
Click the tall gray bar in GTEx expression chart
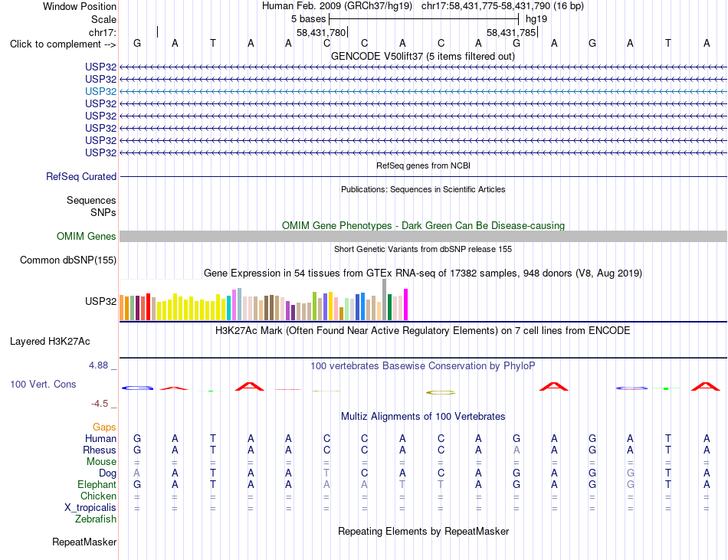point(385,300)
